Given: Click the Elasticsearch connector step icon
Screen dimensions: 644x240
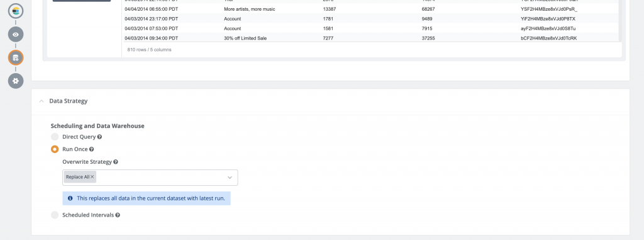Looking at the screenshot, I should (16, 11).
